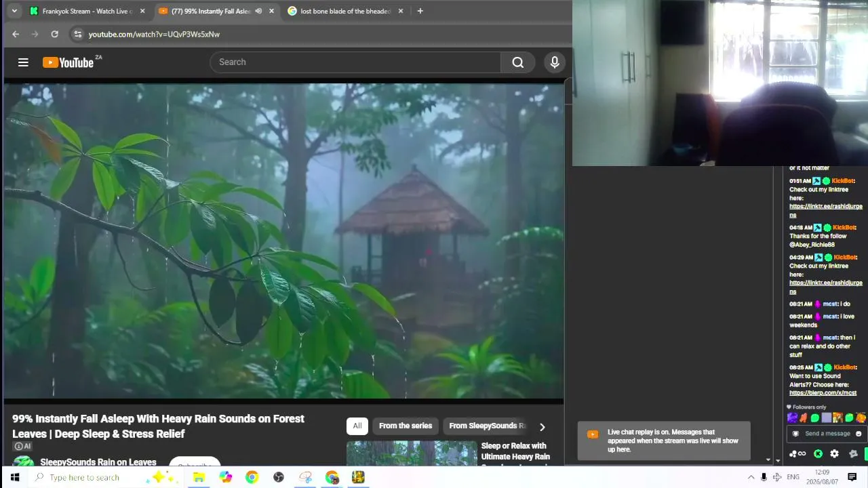Select the All filter chip
This screenshot has height=488, width=868.
click(x=357, y=426)
